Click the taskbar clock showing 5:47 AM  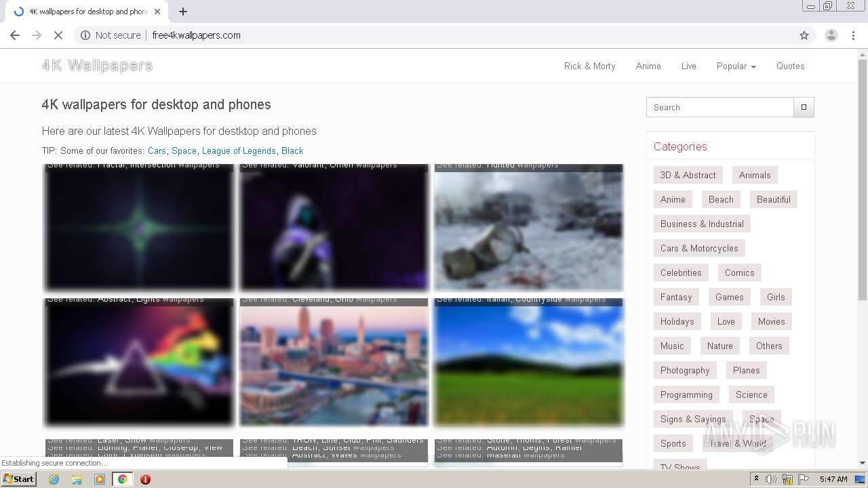(x=833, y=479)
